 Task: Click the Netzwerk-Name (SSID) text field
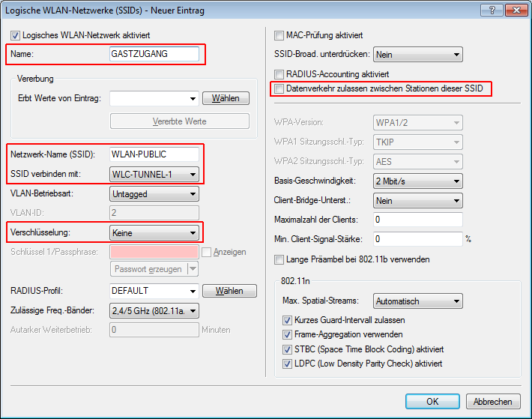tap(154, 154)
